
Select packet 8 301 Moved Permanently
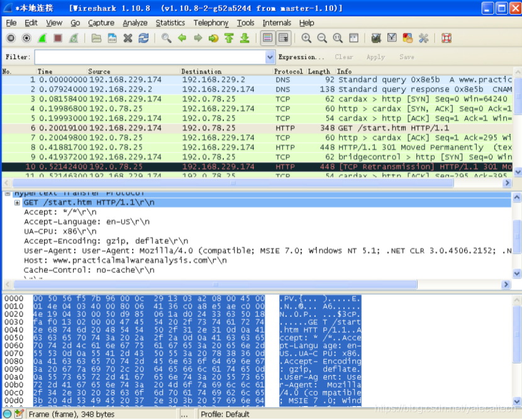(257, 147)
